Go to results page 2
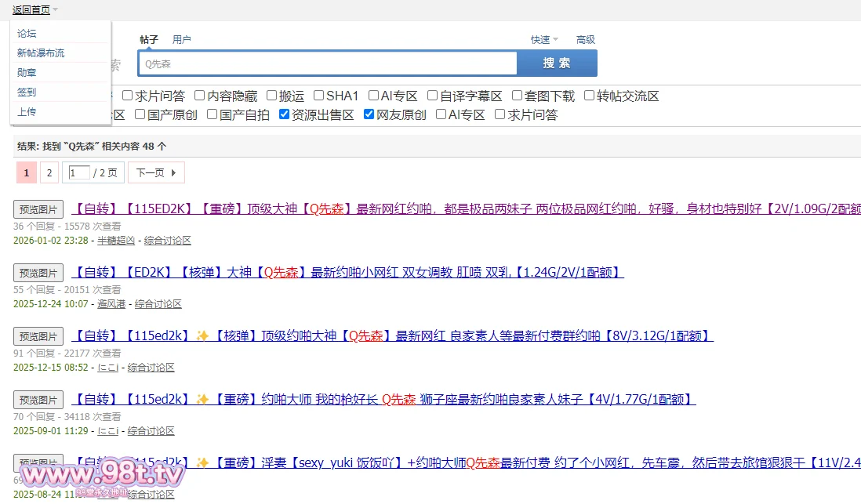The height and width of the screenshot is (504, 861). [x=49, y=172]
